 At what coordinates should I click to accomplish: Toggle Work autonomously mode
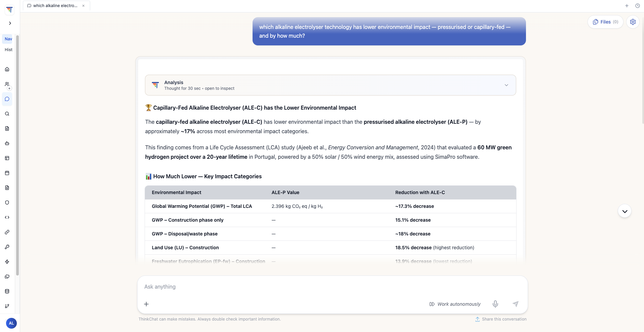point(455,304)
